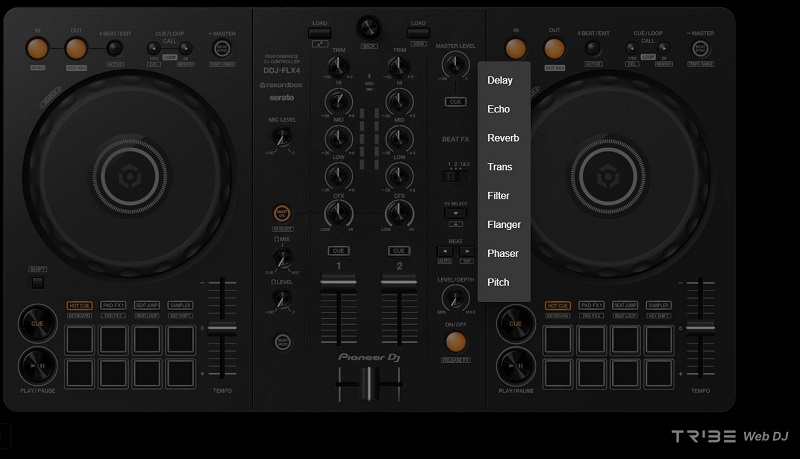Click the crossfader handle

(367, 383)
